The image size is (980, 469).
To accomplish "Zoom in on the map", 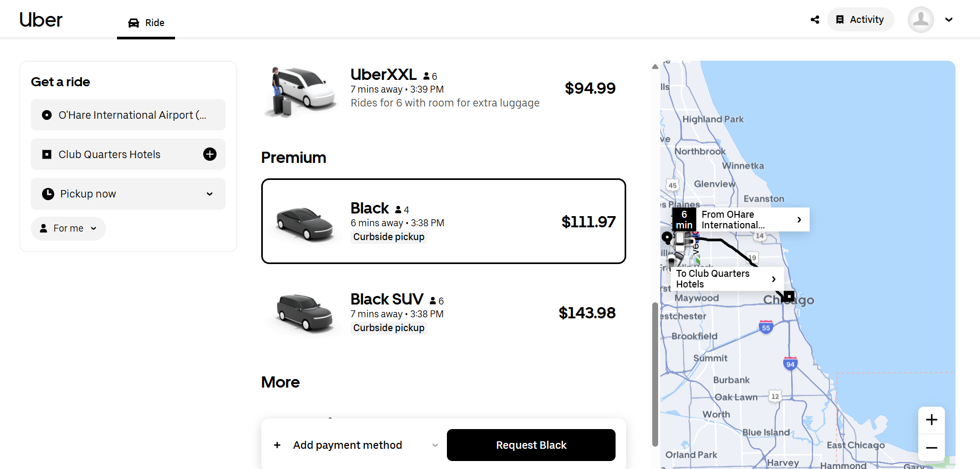I will coord(931,420).
